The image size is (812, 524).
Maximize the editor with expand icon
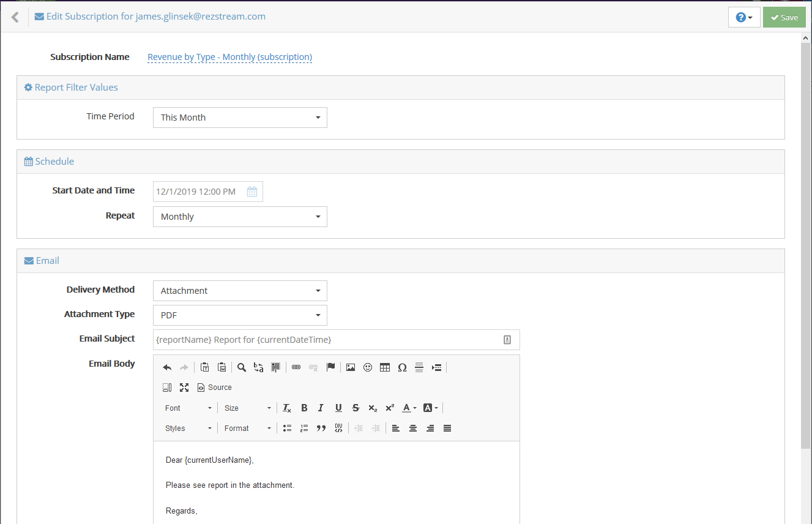(x=184, y=387)
